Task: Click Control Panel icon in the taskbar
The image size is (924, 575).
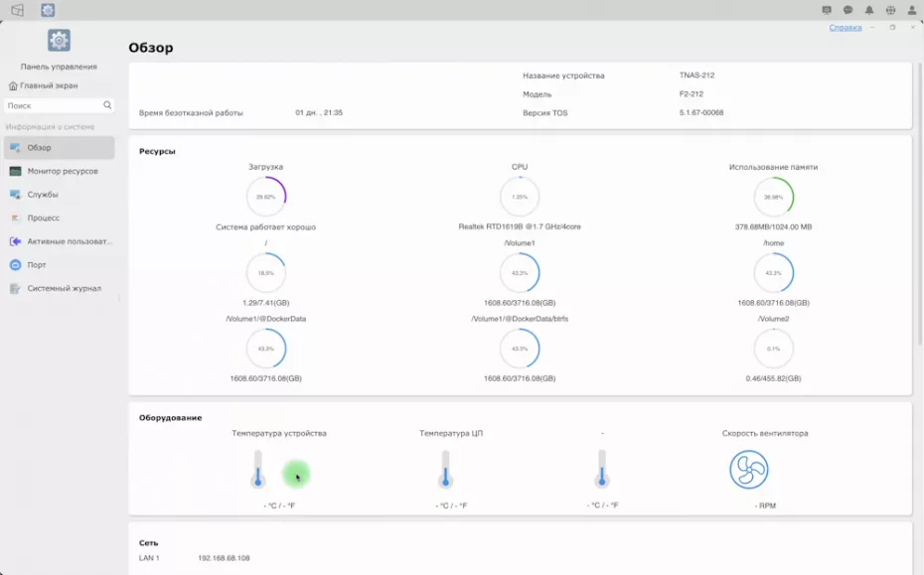Action: pos(48,10)
